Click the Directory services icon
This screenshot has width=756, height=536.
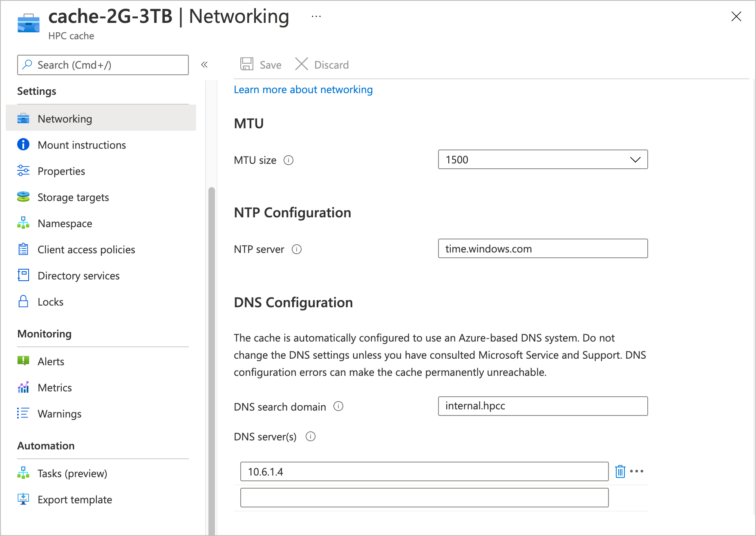(23, 275)
